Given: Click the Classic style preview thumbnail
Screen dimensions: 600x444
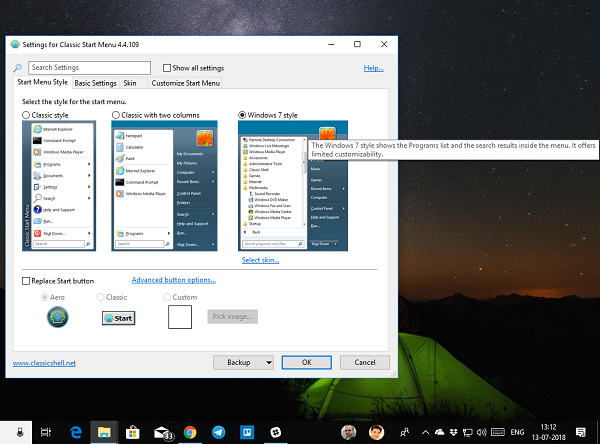Looking at the screenshot, I should (x=59, y=186).
